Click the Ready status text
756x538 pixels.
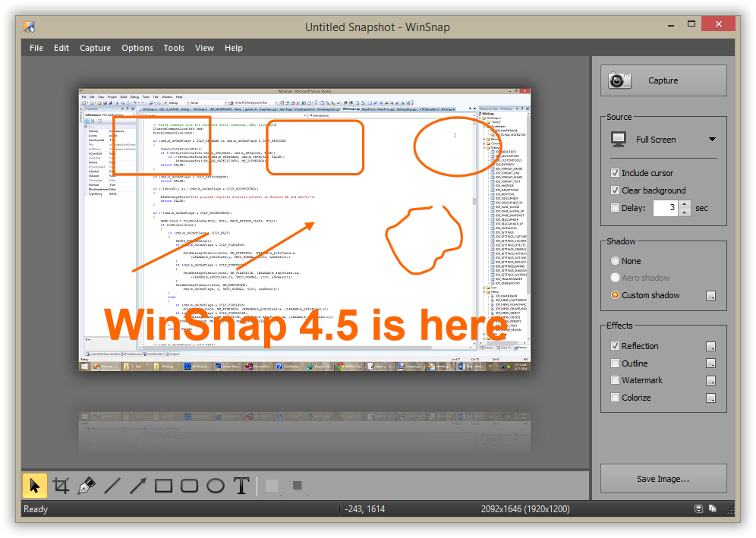click(36, 509)
